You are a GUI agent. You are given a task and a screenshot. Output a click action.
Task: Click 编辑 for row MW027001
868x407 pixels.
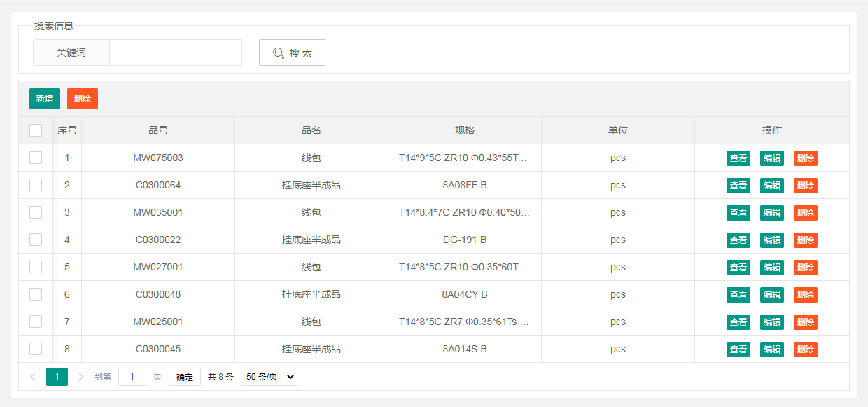(772, 268)
